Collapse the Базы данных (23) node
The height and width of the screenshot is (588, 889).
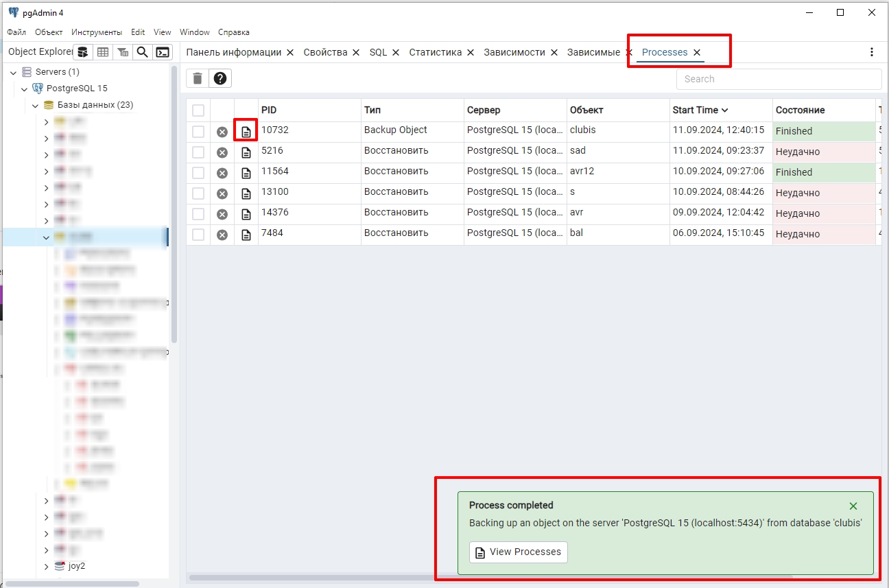[36, 105]
